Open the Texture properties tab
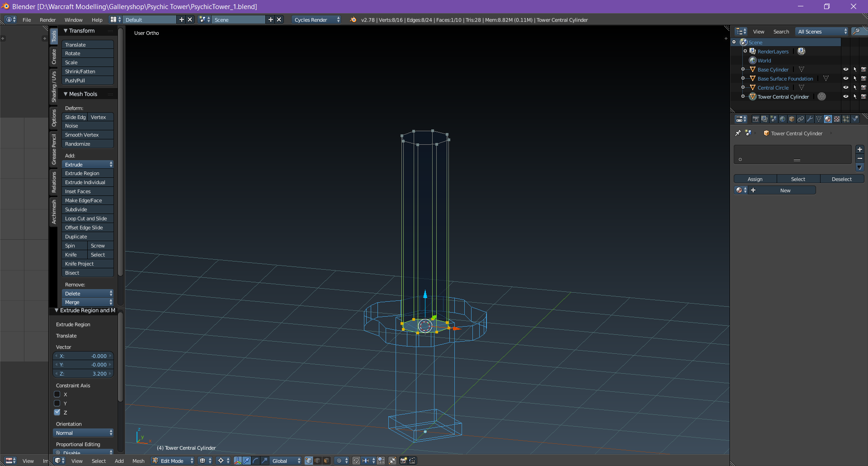Image resolution: width=868 pixels, height=466 pixels. 837,119
